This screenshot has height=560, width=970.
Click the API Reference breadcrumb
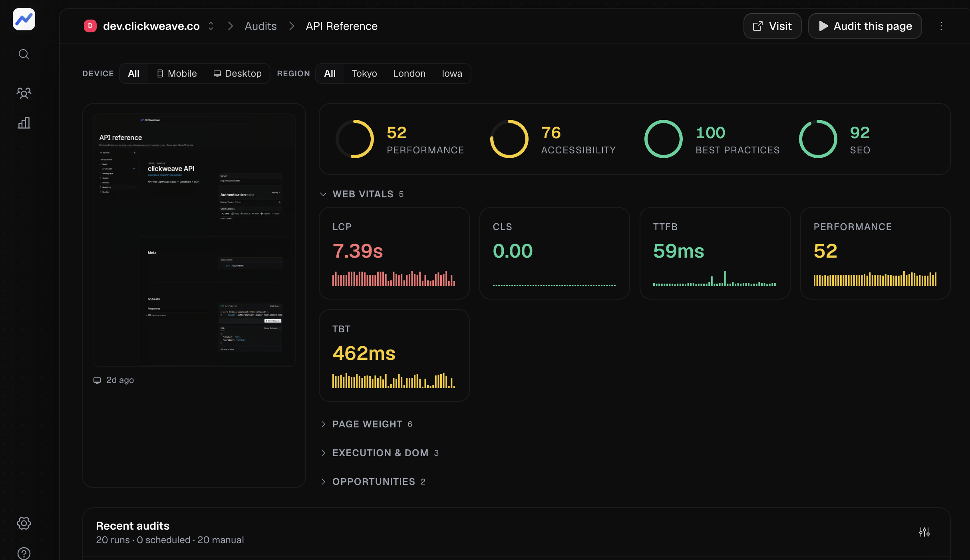tap(342, 26)
